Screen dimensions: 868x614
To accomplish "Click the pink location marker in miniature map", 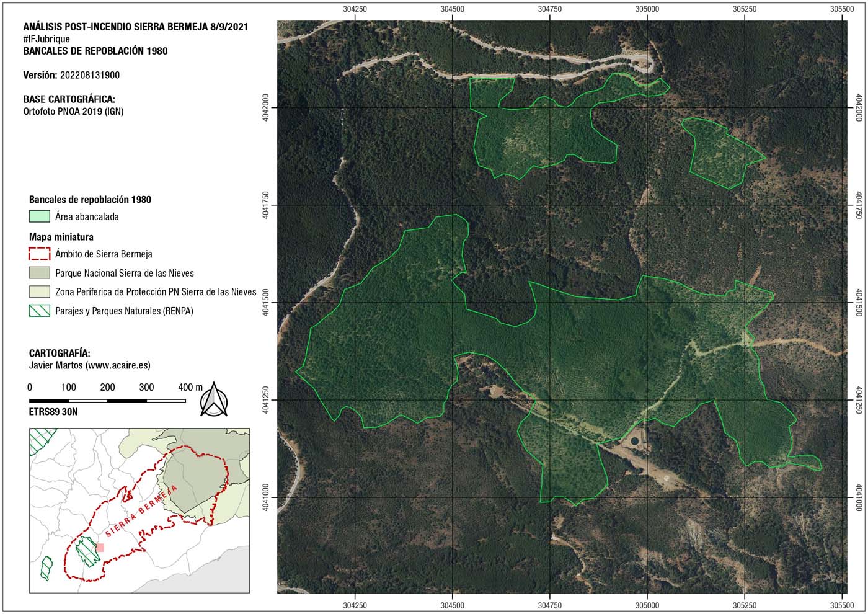I will (100, 547).
